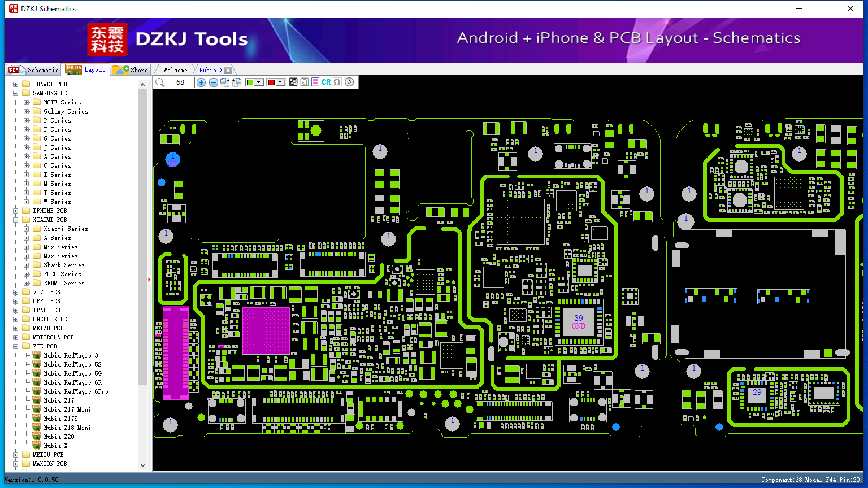The width and height of the screenshot is (868, 488).
Task: Select the Nubia X tree entry
Action: point(55,446)
